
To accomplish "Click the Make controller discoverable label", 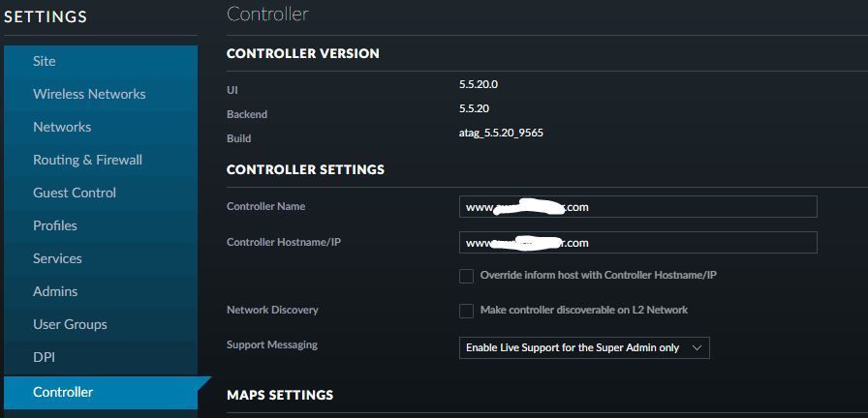I will [x=583, y=311].
